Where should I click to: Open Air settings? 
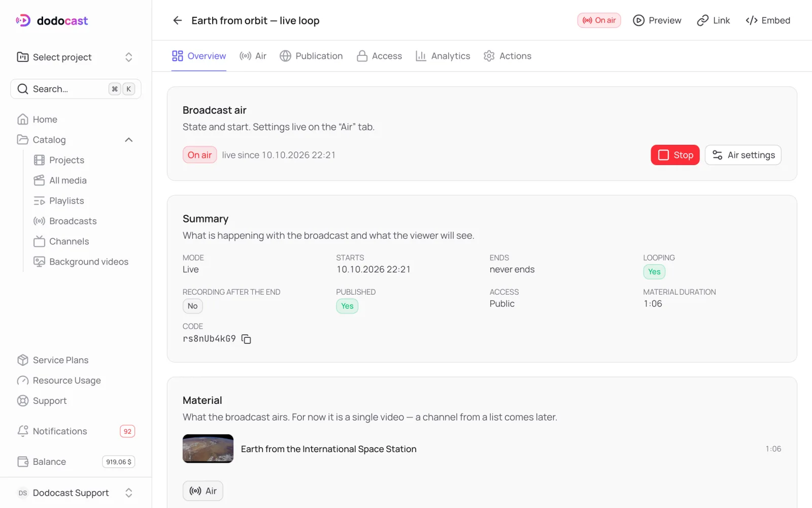point(743,155)
